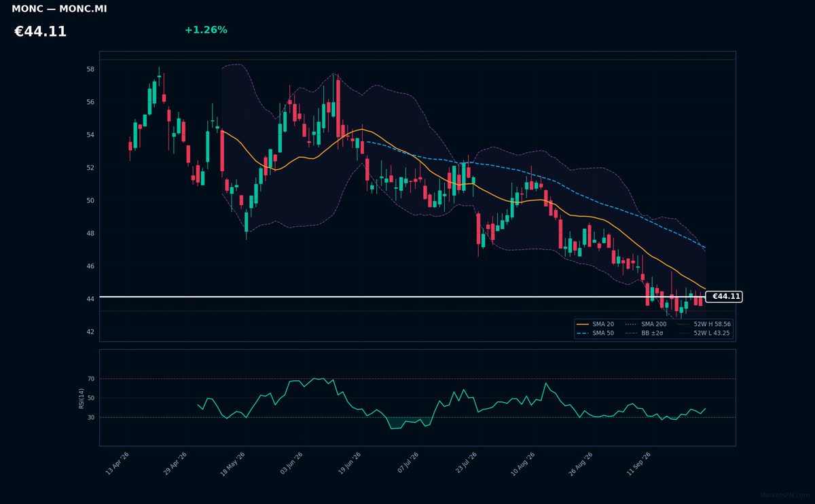Click the MONC — MONC.MI chart title
815x504 pixels.
click(x=59, y=10)
